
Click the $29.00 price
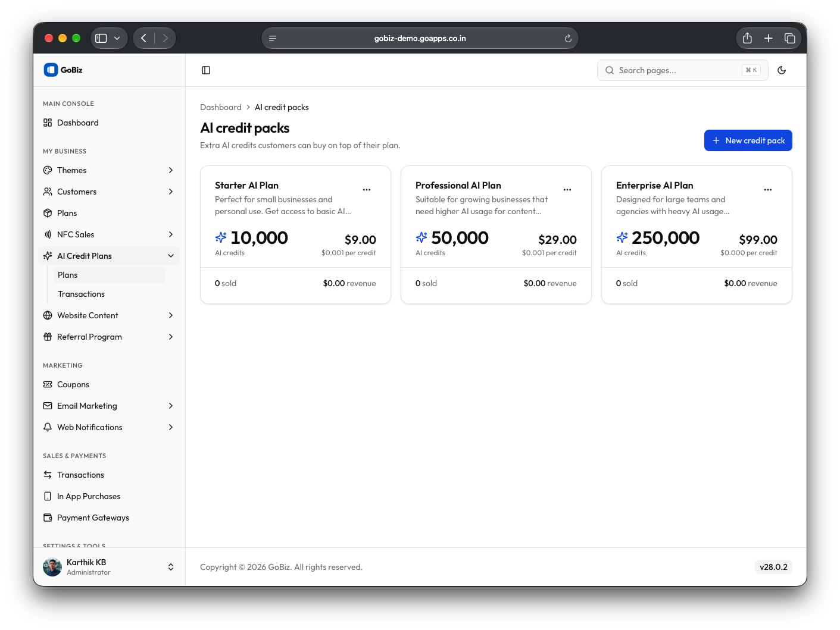coord(557,240)
